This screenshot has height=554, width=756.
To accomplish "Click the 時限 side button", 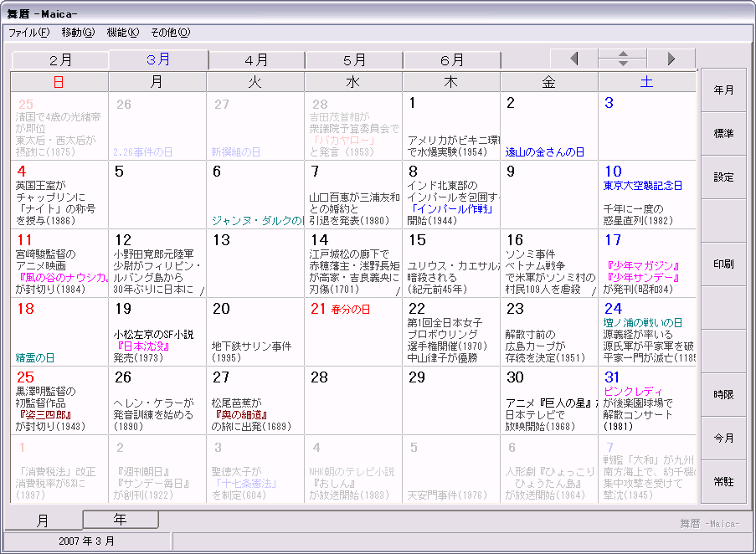I will (x=723, y=394).
